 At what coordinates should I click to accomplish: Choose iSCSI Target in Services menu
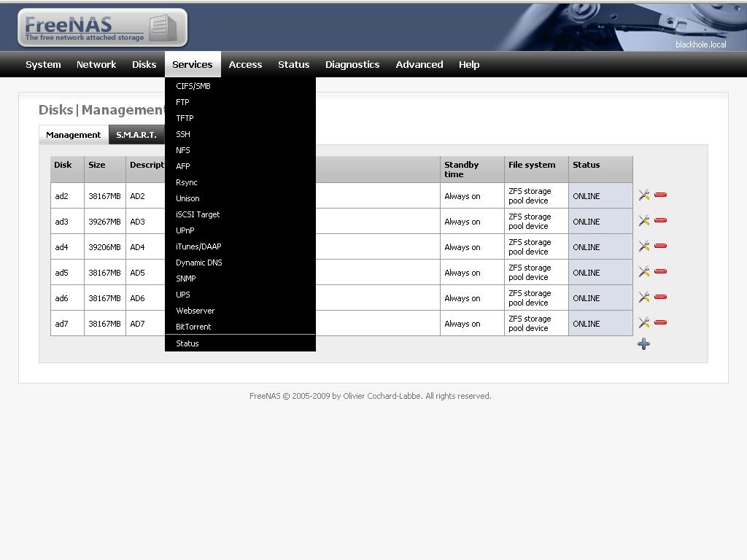pos(198,214)
